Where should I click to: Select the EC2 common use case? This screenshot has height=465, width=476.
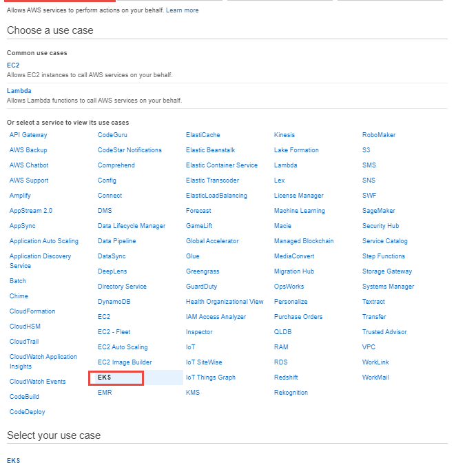13,65
